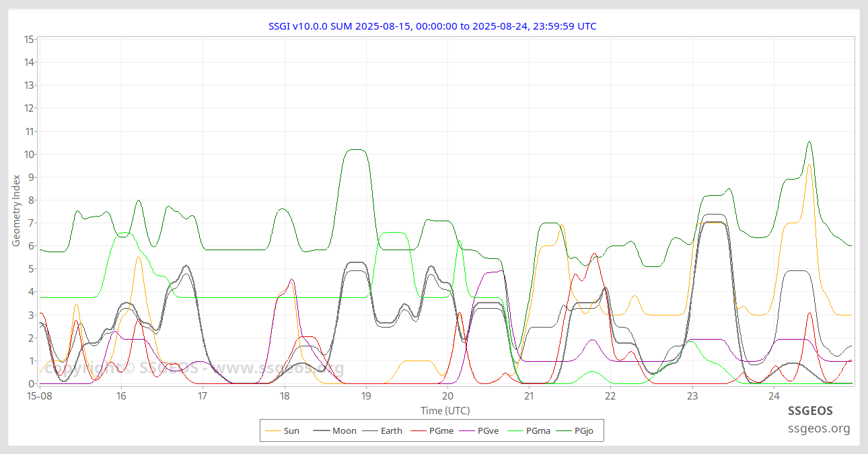868x454 pixels.
Task: Select the PGjo legend label text
Action: 584,430
